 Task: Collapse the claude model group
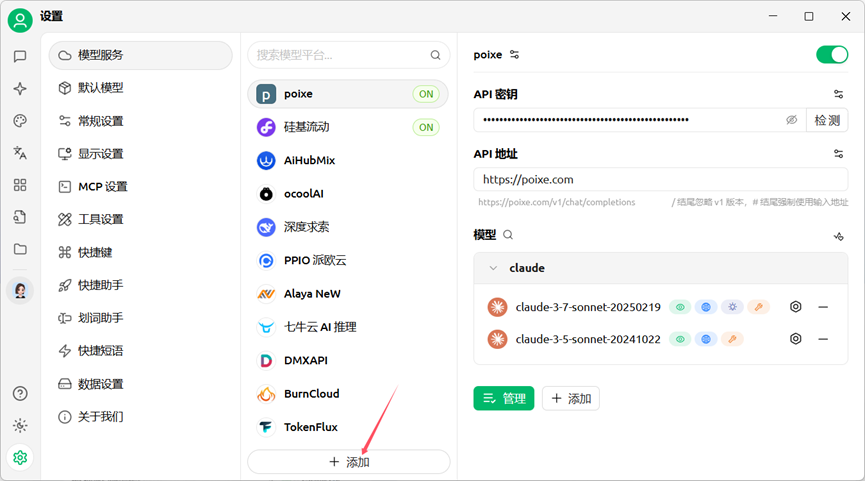pyautogui.click(x=493, y=268)
